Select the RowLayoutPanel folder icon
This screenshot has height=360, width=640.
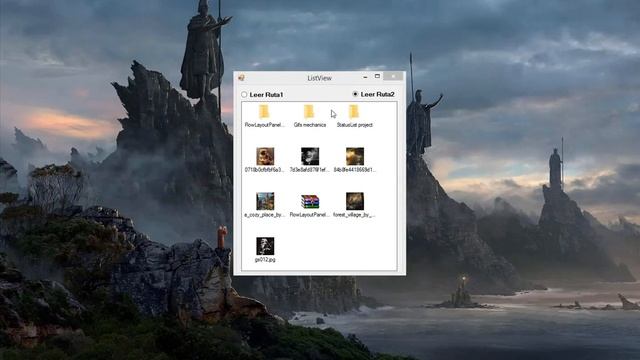point(264,111)
